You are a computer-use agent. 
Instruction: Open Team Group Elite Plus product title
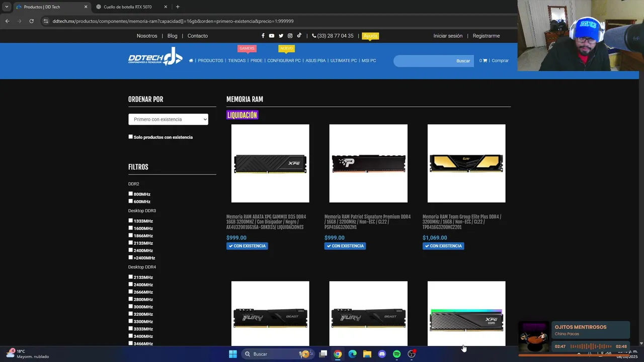tap(462, 222)
